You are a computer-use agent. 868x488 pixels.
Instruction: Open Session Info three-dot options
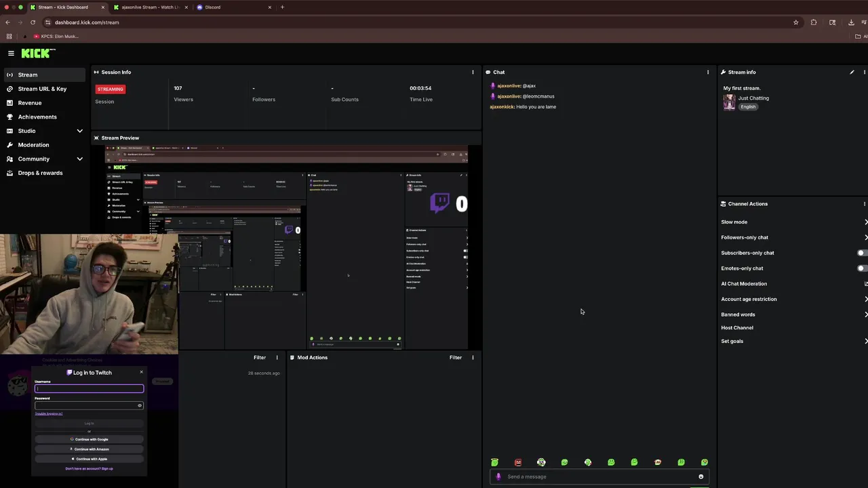473,72
